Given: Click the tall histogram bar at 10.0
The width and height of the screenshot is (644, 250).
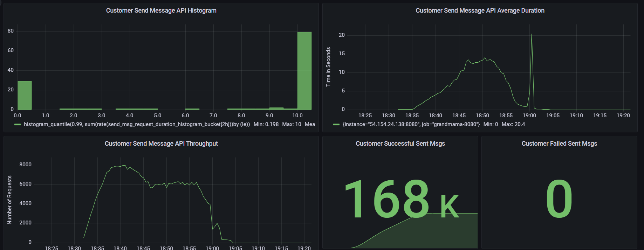Looking at the screenshot, I should click(304, 70).
